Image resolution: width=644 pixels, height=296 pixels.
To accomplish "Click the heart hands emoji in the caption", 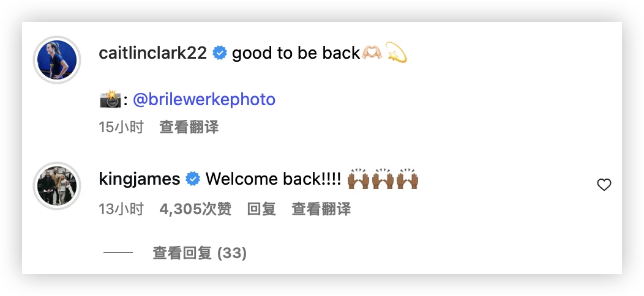I will pos(372,53).
